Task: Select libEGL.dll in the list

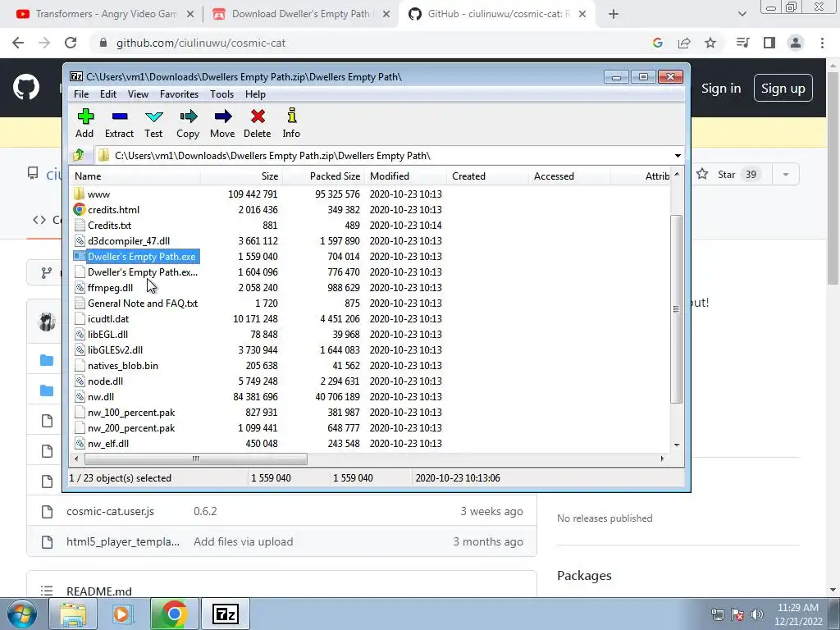Action: (107, 335)
